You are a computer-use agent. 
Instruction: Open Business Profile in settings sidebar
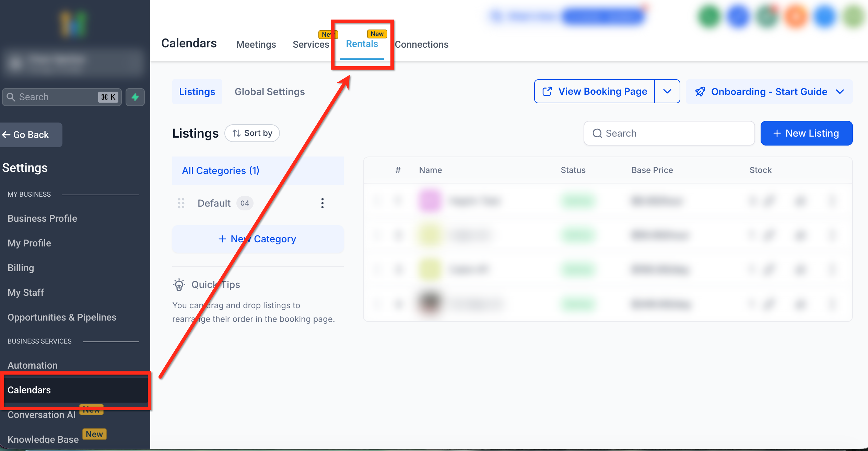[x=42, y=219]
